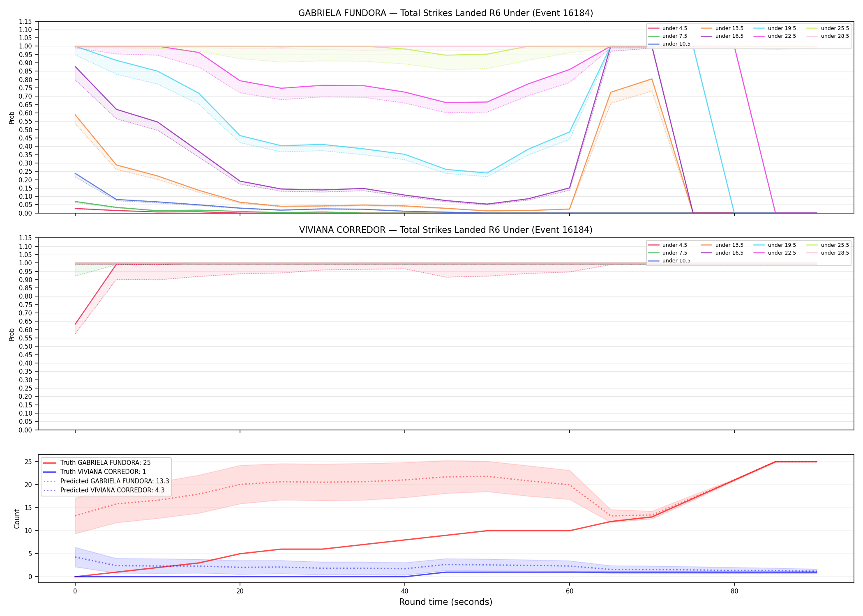Click 'under 10.5' legend entry in Corredor chart

pyautogui.click(x=669, y=261)
